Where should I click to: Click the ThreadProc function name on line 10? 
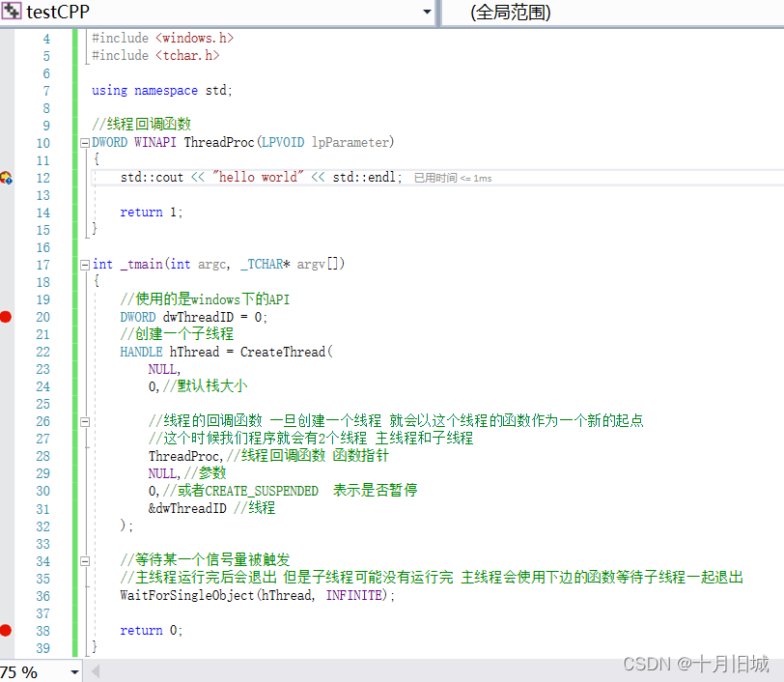[219, 143]
